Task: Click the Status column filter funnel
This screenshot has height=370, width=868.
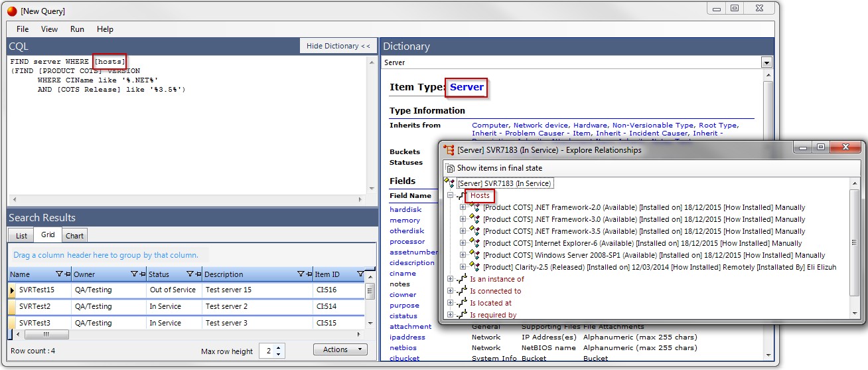Action: (190, 274)
